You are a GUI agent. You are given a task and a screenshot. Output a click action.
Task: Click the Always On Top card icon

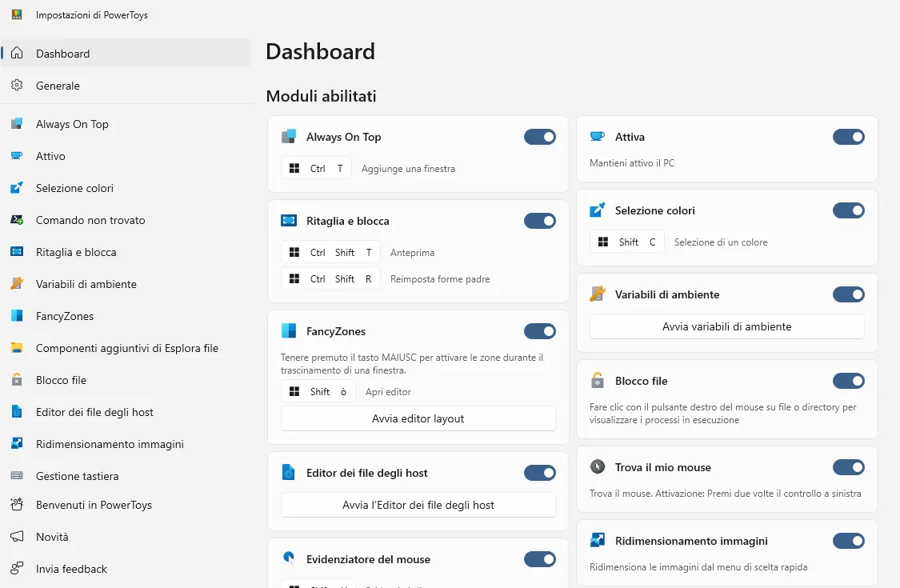[x=289, y=137]
